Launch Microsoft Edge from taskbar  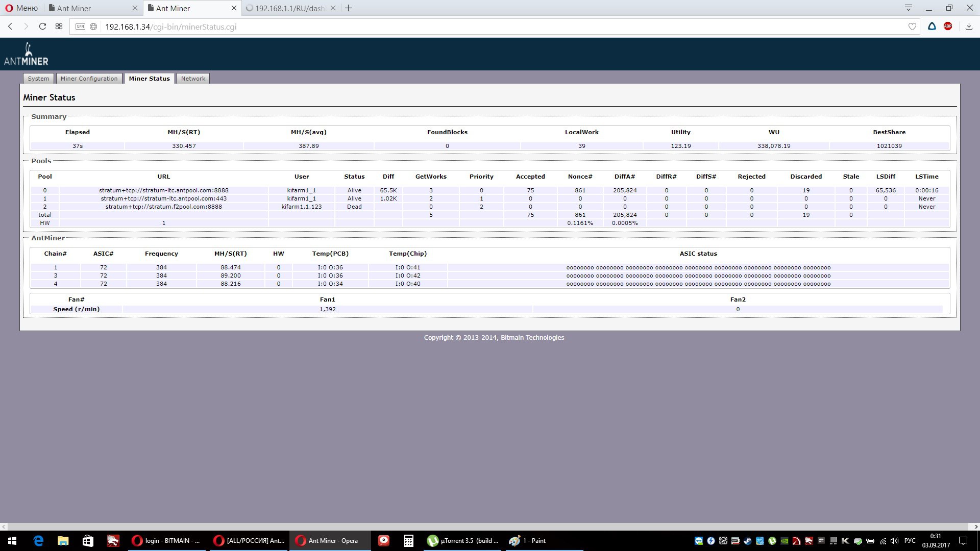click(x=38, y=541)
